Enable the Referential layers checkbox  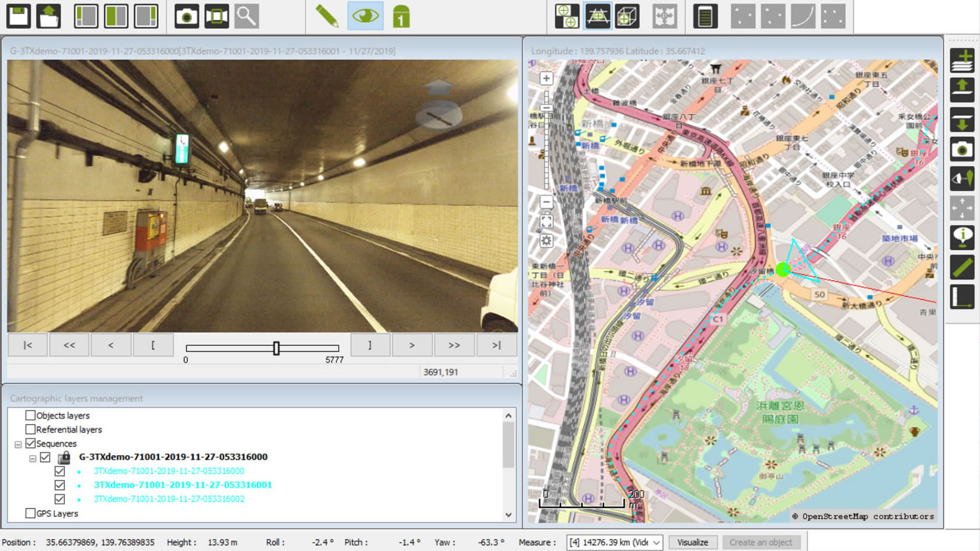tap(31, 429)
